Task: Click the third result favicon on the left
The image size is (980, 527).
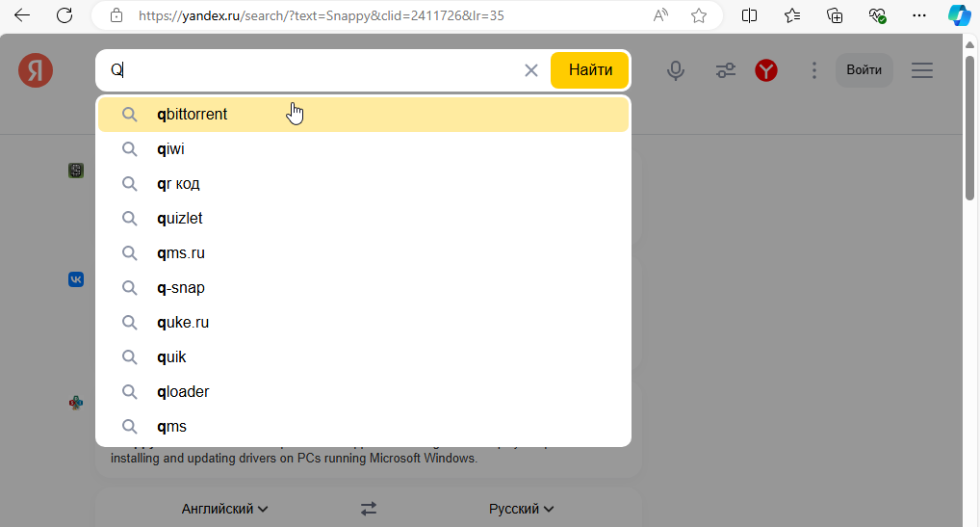Action: click(76, 404)
